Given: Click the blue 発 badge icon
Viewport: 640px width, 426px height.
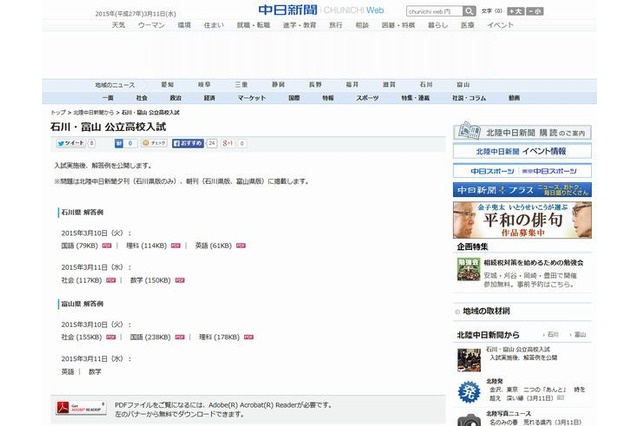Looking at the screenshot, I should (x=469, y=392).
